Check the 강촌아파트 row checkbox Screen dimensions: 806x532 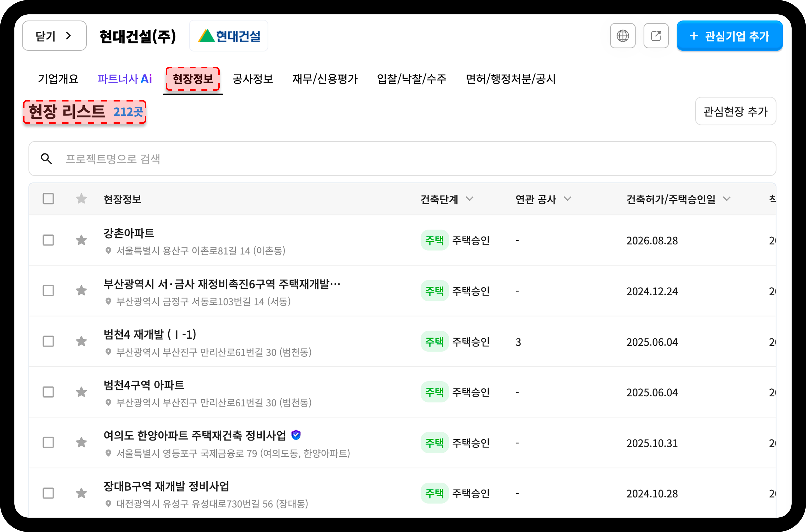click(48, 240)
